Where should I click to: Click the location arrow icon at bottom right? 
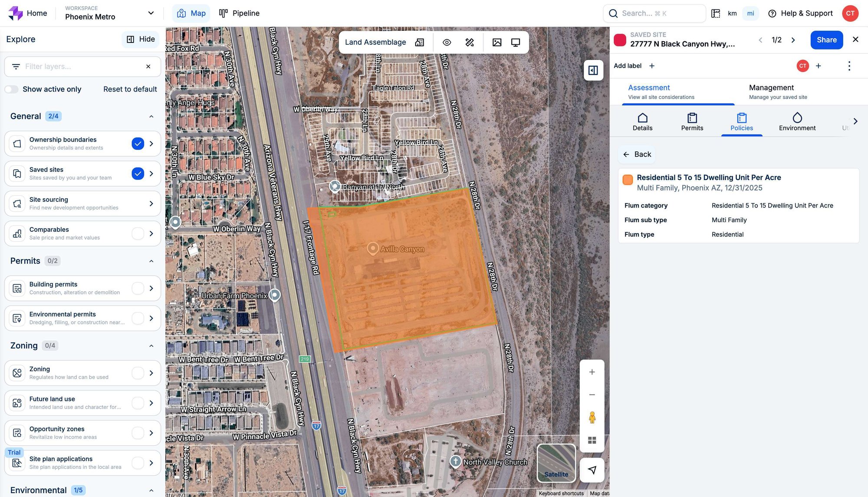click(x=592, y=470)
